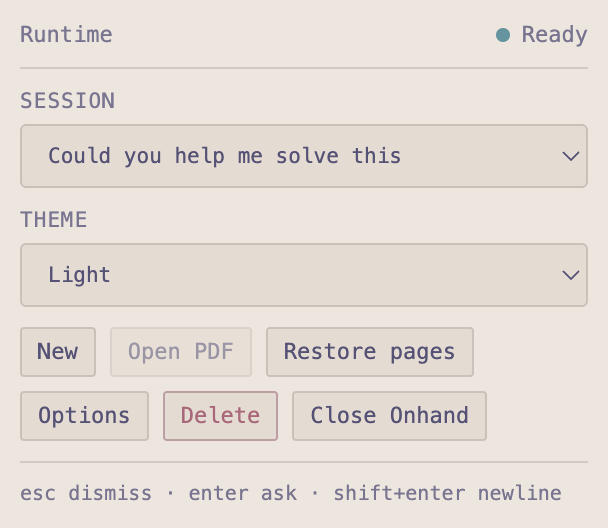Image resolution: width=608 pixels, height=528 pixels.
Task: Open the Options button
Action: click(84, 416)
